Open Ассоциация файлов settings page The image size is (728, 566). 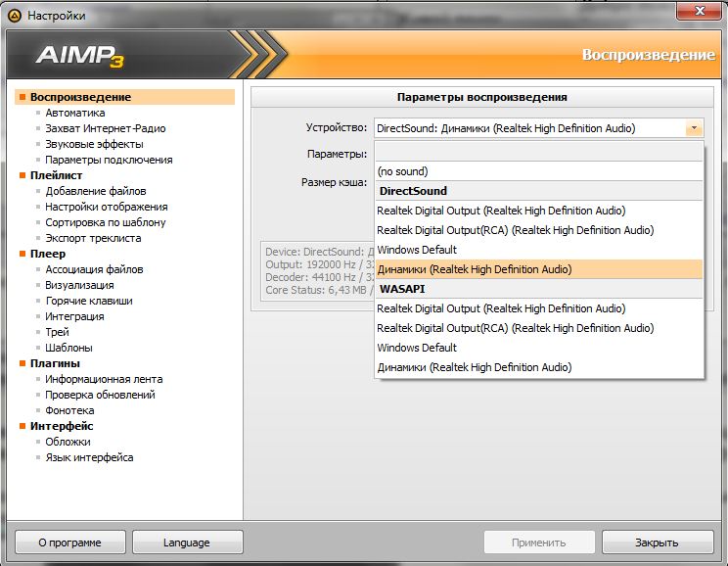(x=94, y=269)
